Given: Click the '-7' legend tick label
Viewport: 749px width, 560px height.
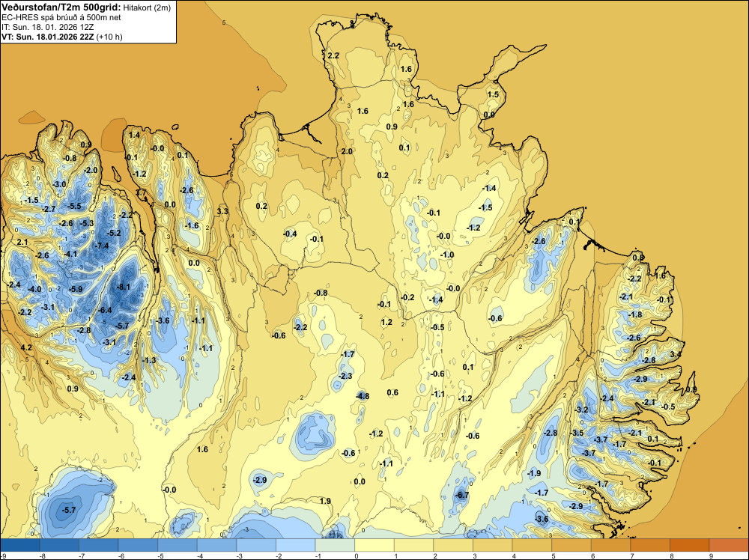Looking at the screenshot, I should tap(82, 556).
